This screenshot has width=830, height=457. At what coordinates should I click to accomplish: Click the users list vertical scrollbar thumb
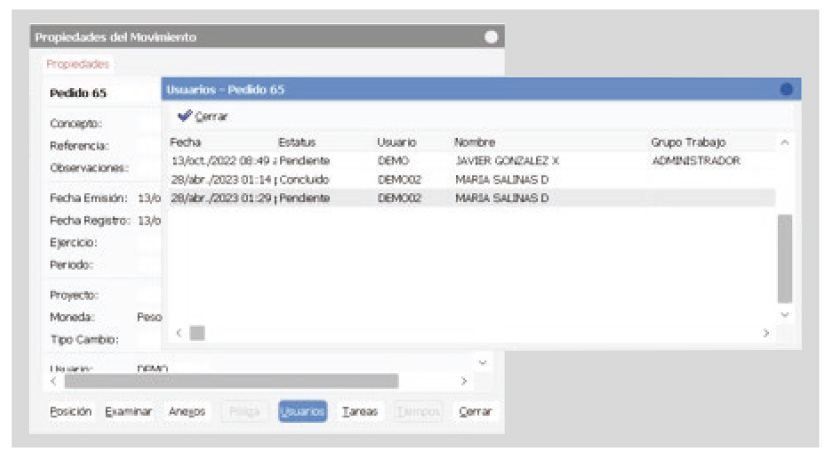(785, 257)
